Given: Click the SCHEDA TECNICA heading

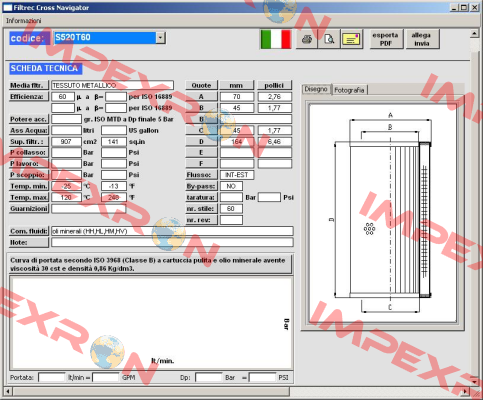Looking at the screenshot, I should [45, 69].
